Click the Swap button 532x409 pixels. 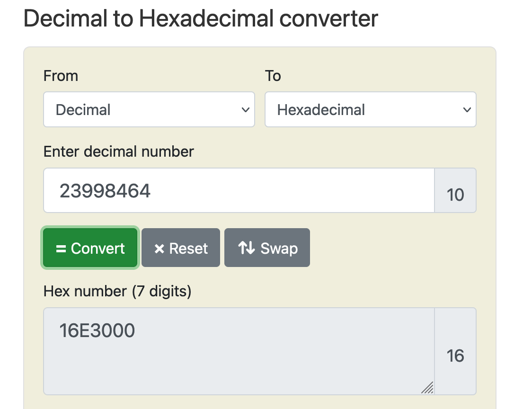[x=267, y=248]
